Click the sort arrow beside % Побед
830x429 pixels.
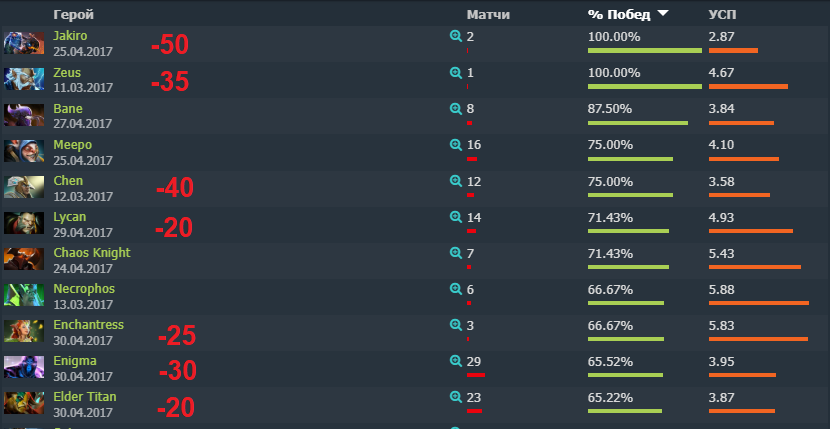pyautogui.click(x=663, y=14)
